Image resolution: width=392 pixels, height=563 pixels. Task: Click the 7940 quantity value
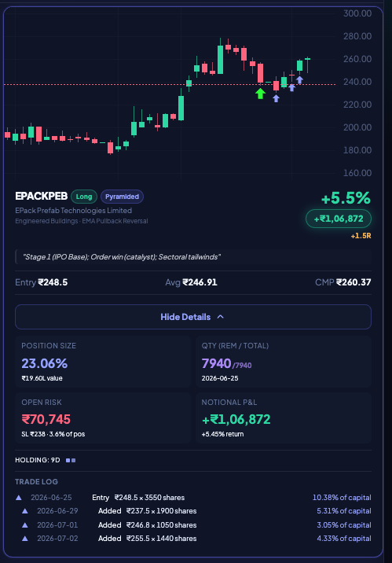(216, 363)
